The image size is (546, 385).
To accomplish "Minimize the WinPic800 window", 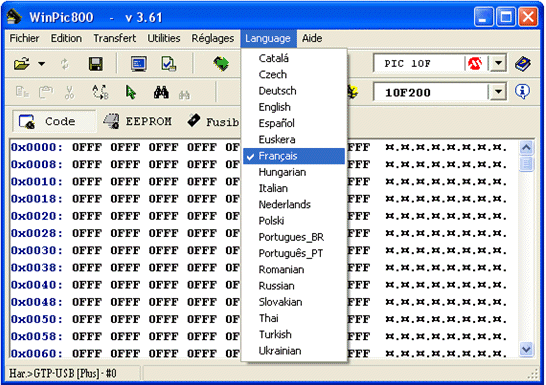I will (483, 16).
